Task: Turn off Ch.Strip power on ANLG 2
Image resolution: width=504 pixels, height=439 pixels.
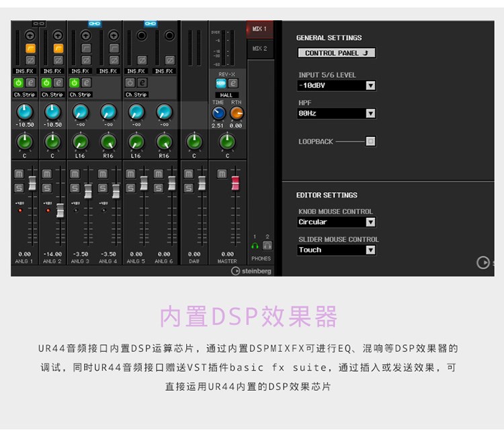Action: (46, 83)
